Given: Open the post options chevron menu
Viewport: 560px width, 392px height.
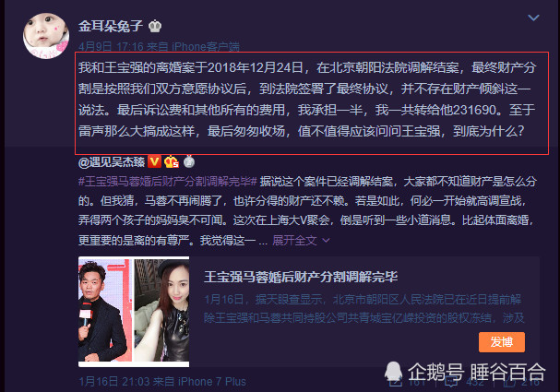Looking at the screenshot, I should [533, 18].
